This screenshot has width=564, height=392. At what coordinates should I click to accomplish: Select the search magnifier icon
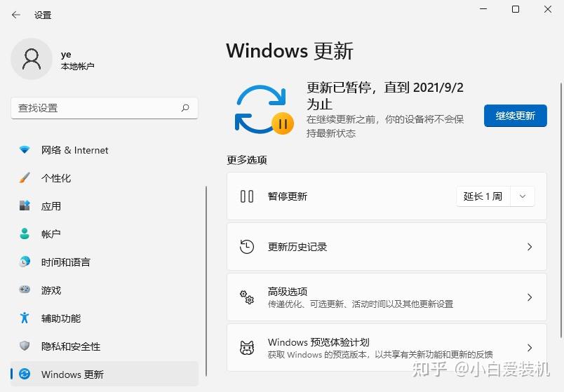(x=185, y=108)
